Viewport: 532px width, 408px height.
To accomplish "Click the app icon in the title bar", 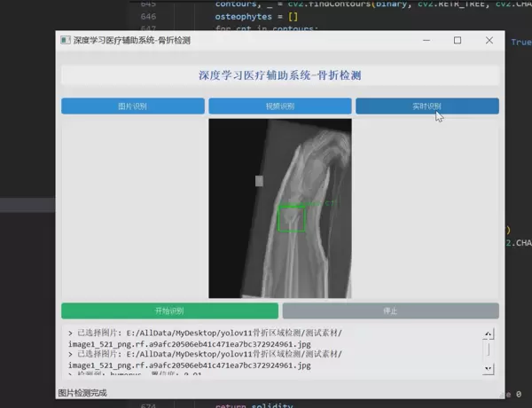I will click(65, 41).
